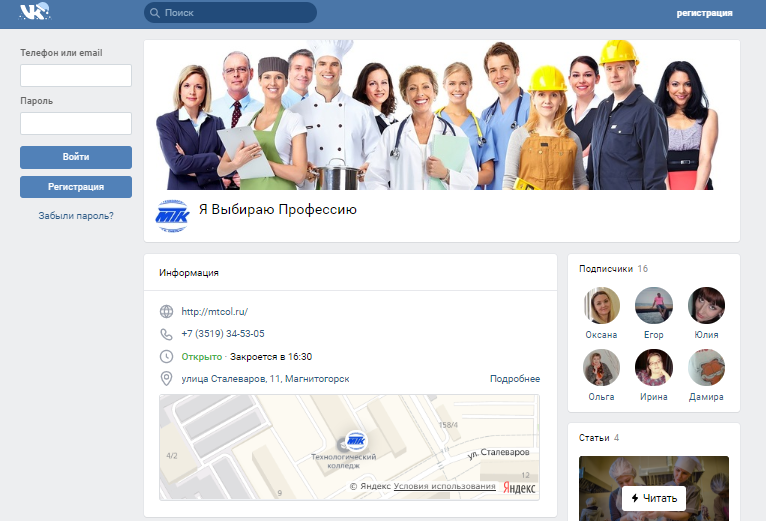The height and width of the screenshot is (521, 766).
Task: Click the Читать button on the article
Action: pyautogui.click(x=654, y=499)
